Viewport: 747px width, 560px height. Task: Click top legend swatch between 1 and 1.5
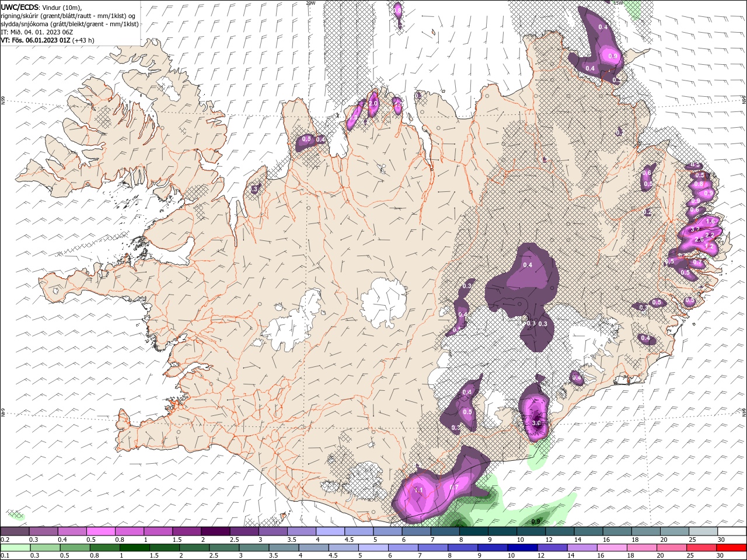tap(158, 531)
